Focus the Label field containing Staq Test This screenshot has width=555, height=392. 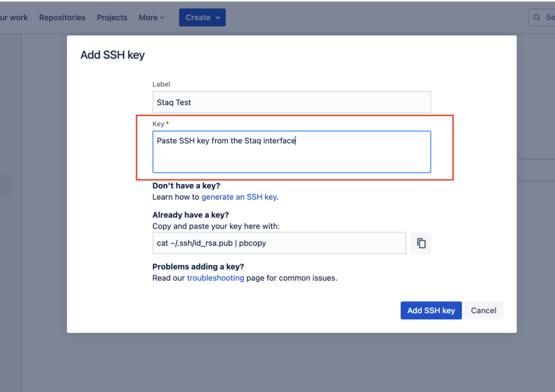click(x=292, y=102)
